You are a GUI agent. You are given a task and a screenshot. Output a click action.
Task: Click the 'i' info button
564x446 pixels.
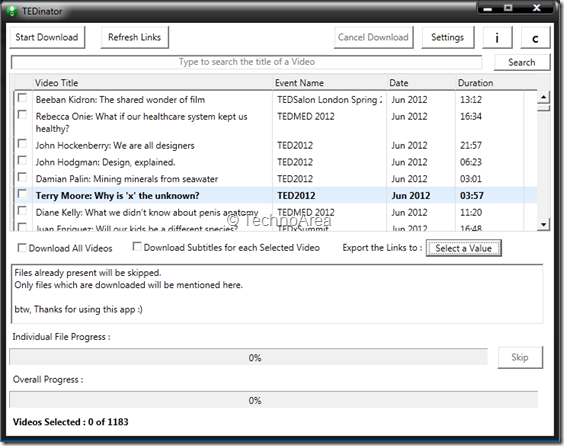[x=497, y=37]
